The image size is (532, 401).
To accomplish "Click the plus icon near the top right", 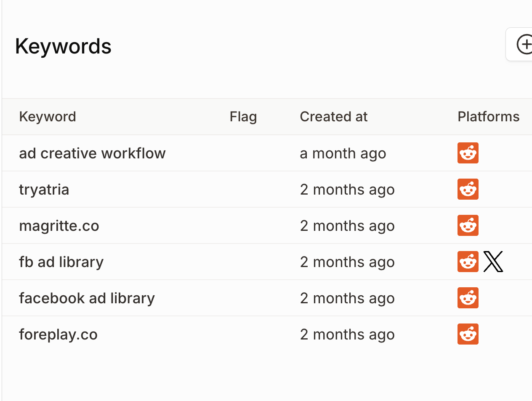I will click(525, 44).
